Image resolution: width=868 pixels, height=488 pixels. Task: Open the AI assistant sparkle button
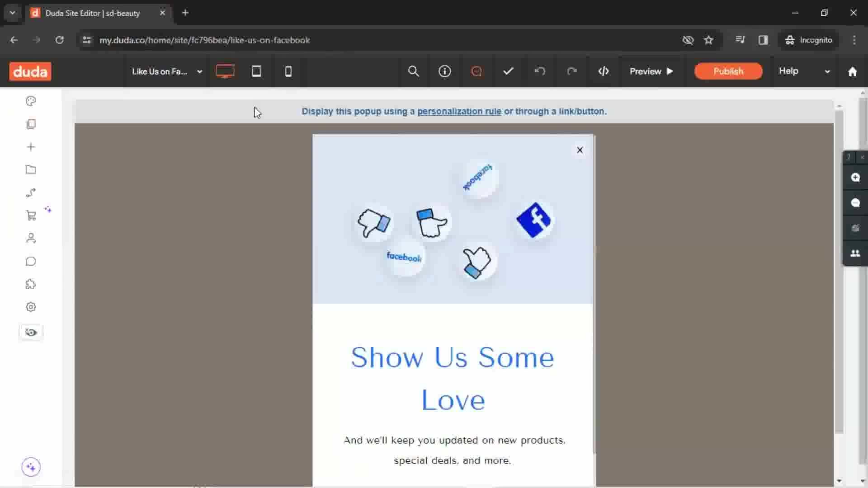tap(31, 467)
